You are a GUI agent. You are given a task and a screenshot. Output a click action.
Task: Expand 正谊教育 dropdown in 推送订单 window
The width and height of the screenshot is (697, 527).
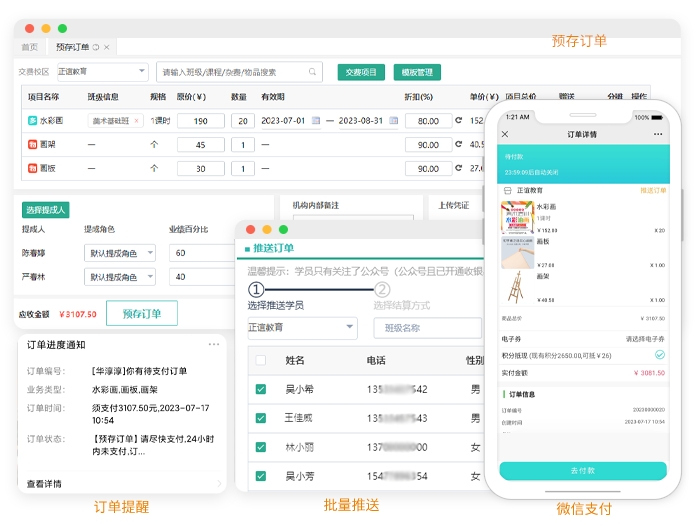coord(349,327)
